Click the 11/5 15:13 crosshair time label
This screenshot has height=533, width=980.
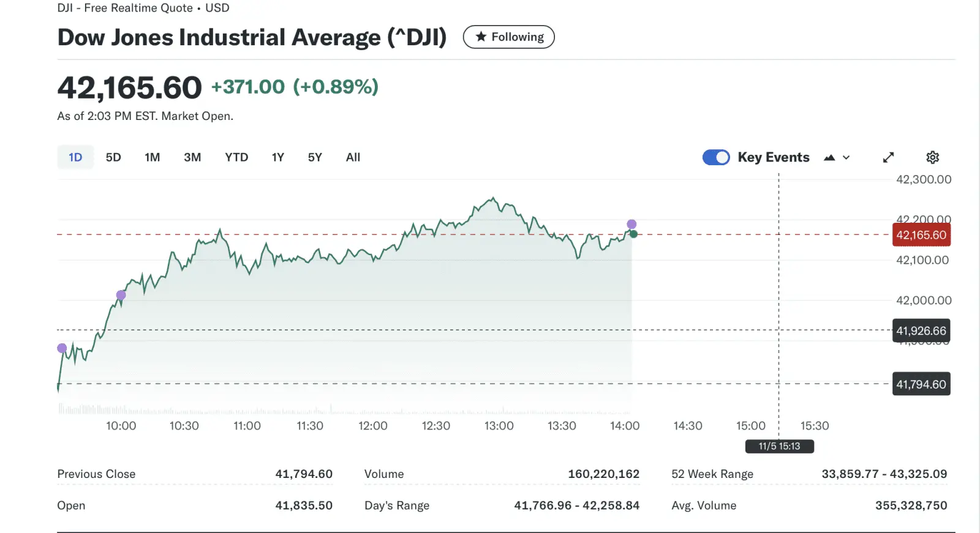779,446
